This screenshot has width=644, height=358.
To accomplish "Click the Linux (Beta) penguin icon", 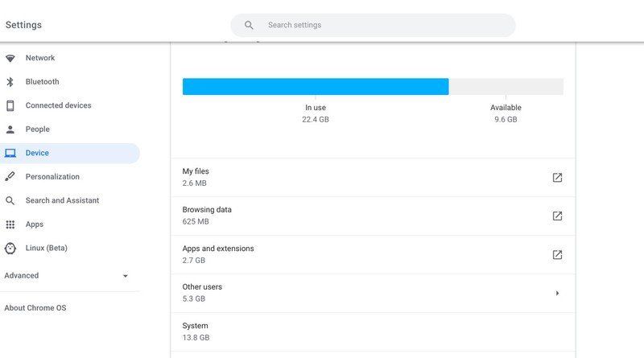I will pos(10,249).
